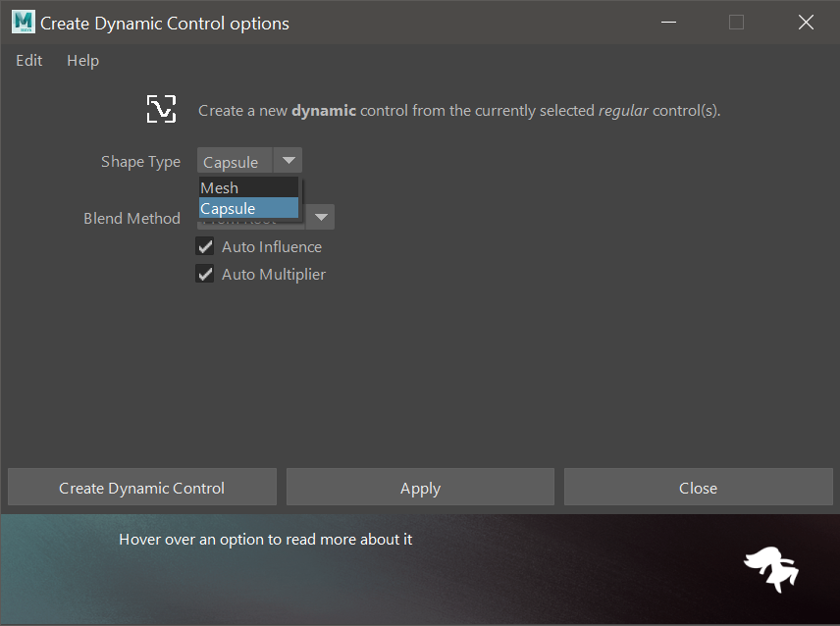Disable the Auto Multiplier checkbox
Viewport: 840px width, 626px height.
pos(205,275)
